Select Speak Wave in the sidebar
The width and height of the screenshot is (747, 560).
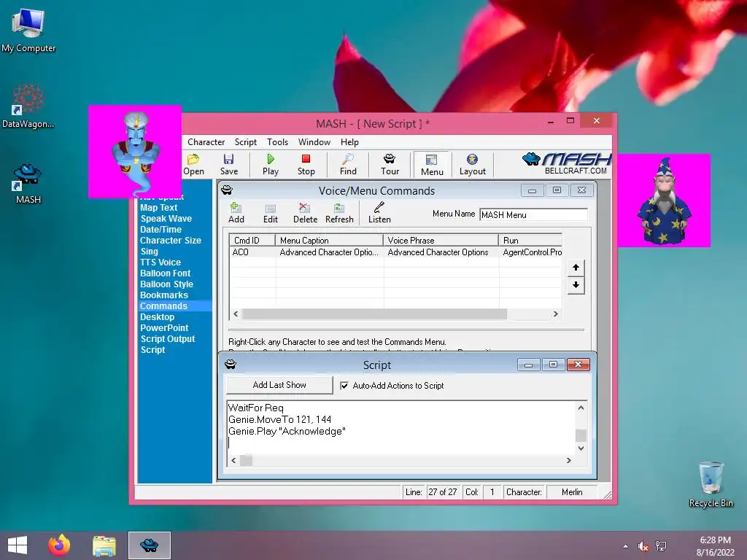(166, 219)
